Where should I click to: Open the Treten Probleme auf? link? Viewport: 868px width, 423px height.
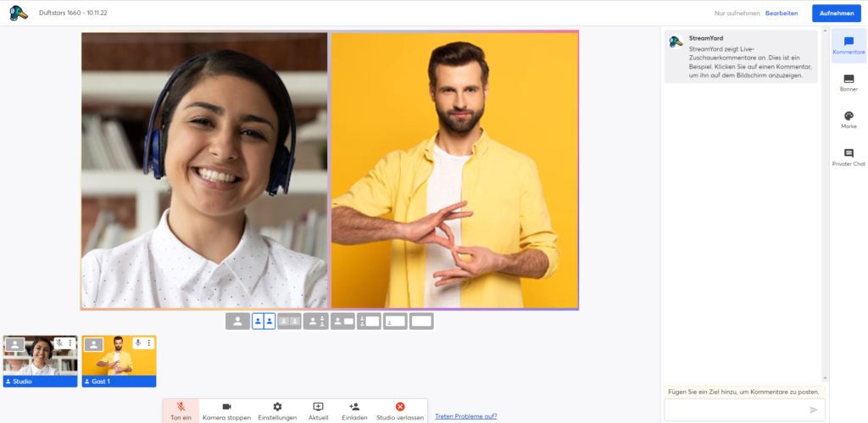pos(465,416)
